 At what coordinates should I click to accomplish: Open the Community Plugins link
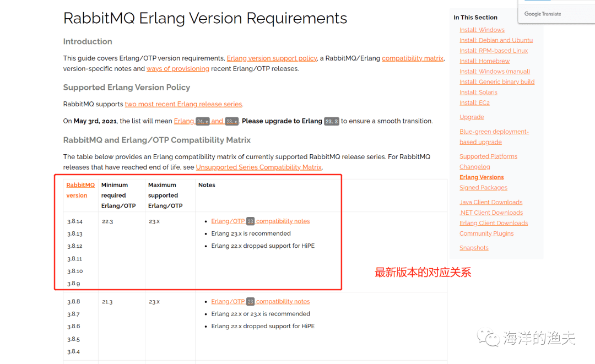[486, 233]
